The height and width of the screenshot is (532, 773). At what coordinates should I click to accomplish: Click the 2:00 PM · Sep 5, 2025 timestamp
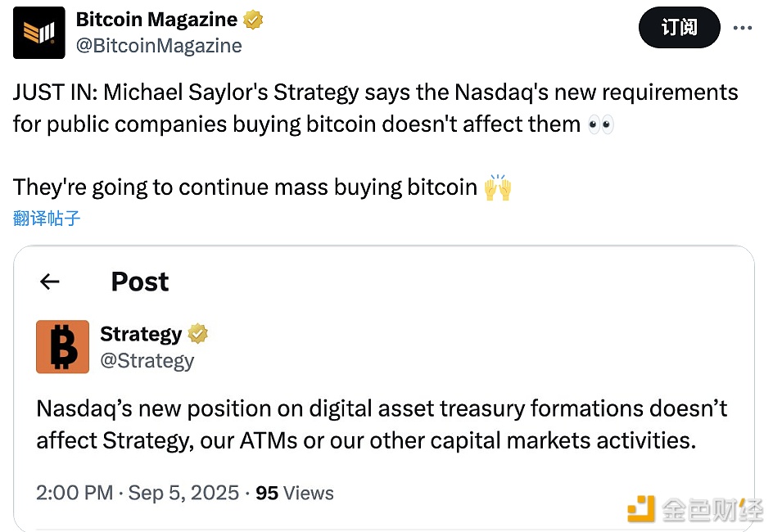(138, 493)
